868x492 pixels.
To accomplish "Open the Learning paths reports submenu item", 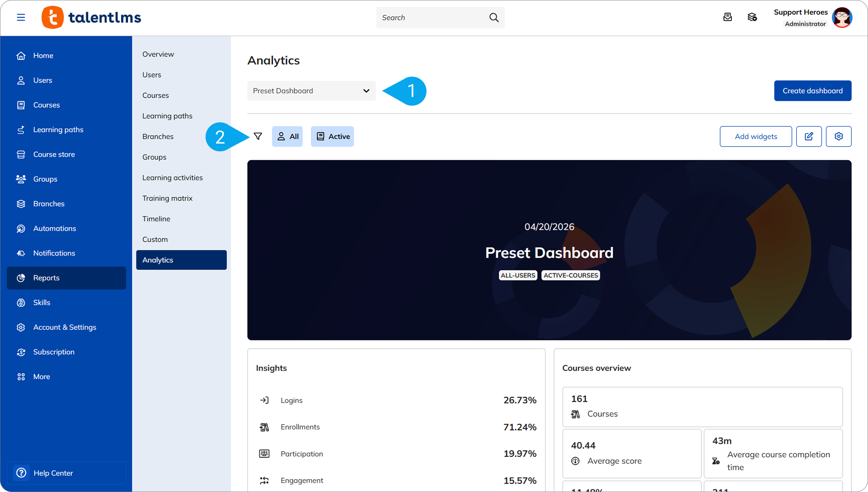I will tap(167, 116).
